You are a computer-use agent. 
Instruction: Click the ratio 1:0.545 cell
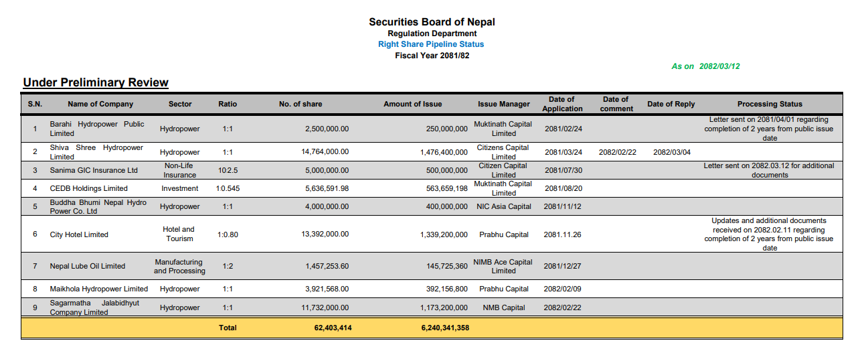228,188
